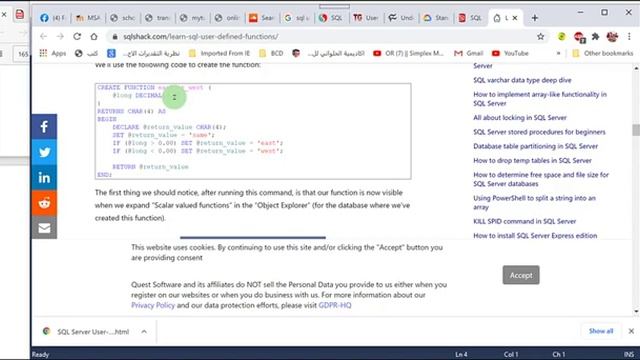Share article on Twitter sidebar icon
Image resolution: width=640 pixels, height=360 pixels.
[44, 152]
